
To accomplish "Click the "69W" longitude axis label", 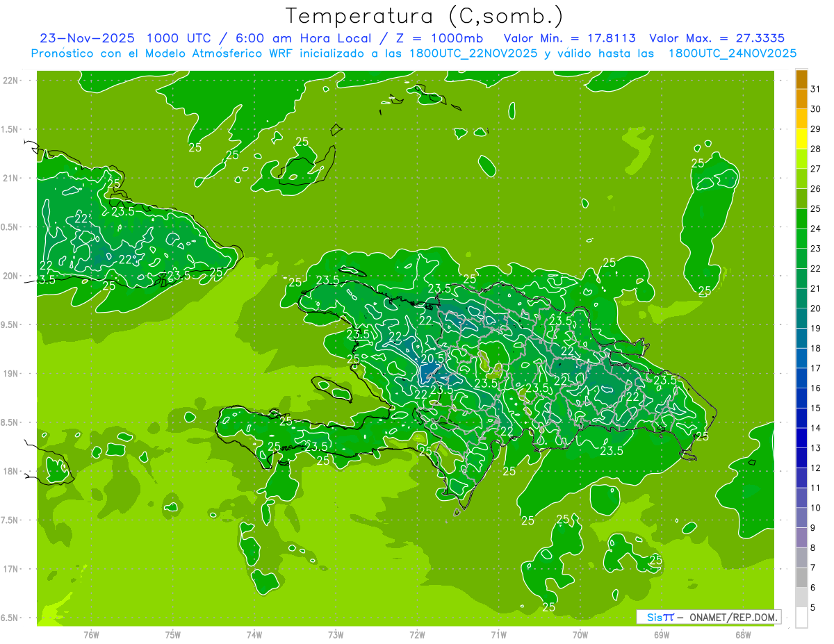I will click(x=662, y=634).
